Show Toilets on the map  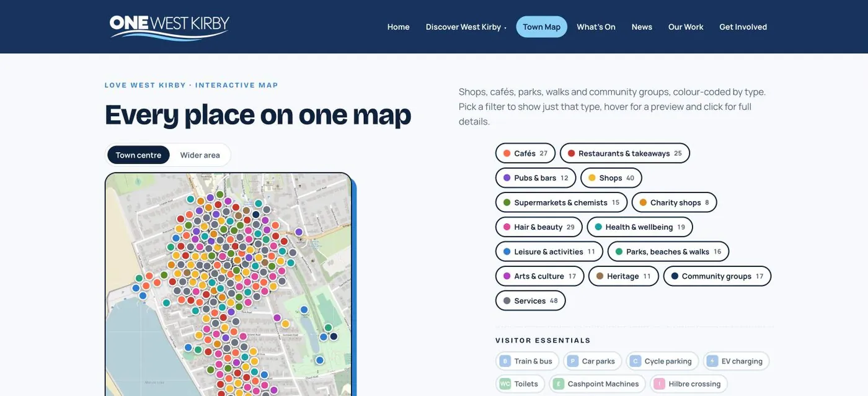[520, 384]
